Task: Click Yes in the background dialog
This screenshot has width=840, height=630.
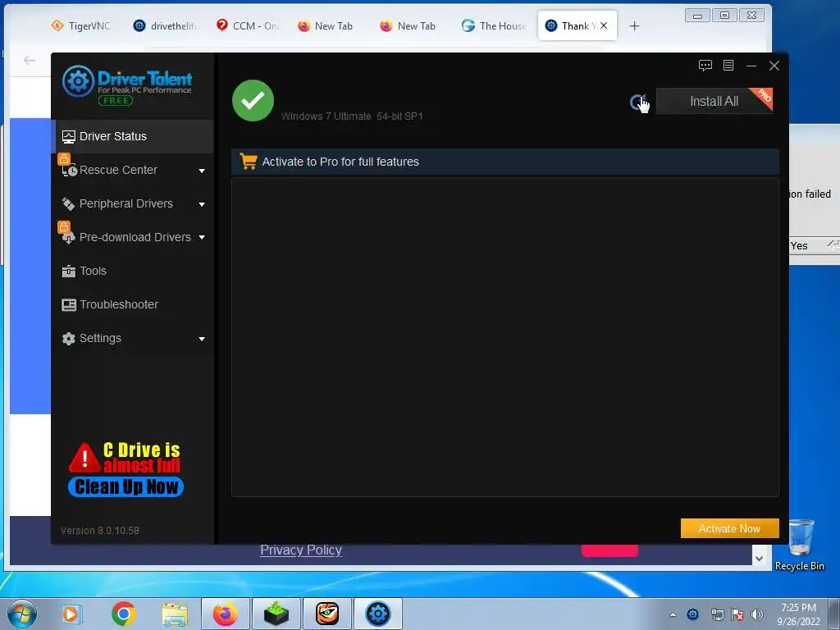Action: pos(799,246)
